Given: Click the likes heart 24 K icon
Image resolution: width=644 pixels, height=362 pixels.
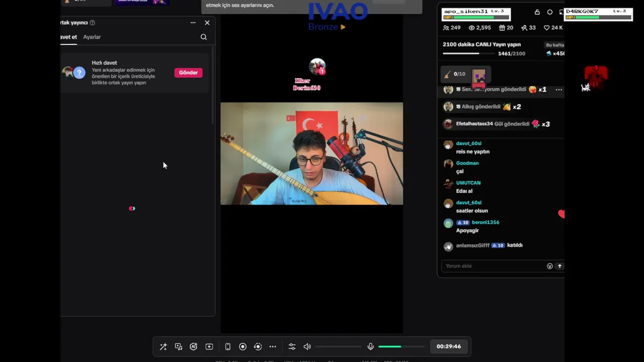Looking at the screenshot, I should [547, 28].
